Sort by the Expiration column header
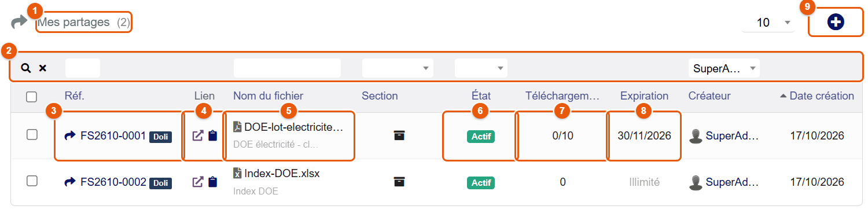Image resolution: width=868 pixels, height=213 pixels. point(644,96)
